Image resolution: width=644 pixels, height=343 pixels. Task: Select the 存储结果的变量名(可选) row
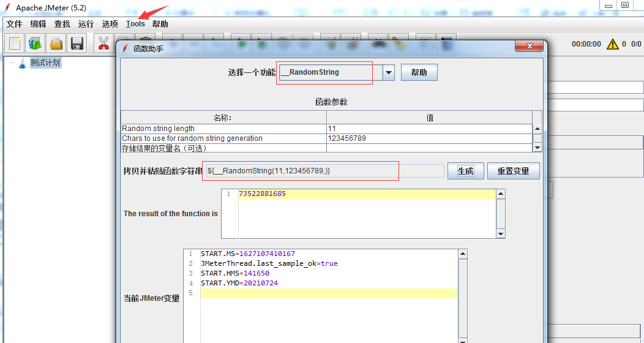pos(223,148)
